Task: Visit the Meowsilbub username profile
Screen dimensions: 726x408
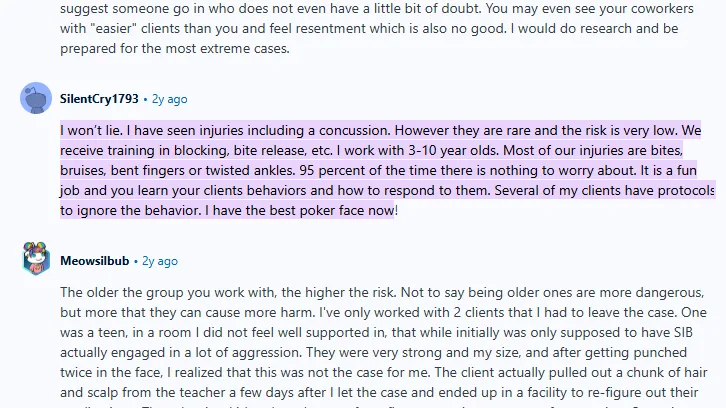Action: [x=94, y=261]
